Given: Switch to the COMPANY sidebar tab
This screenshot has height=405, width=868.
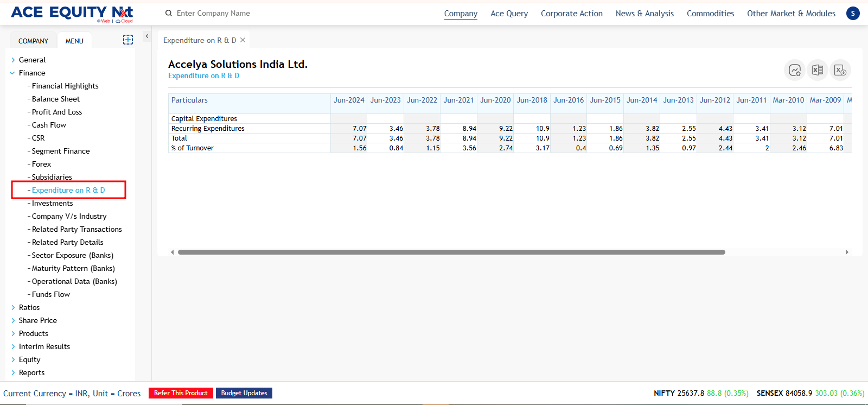Looking at the screenshot, I should (x=33, y=41).
